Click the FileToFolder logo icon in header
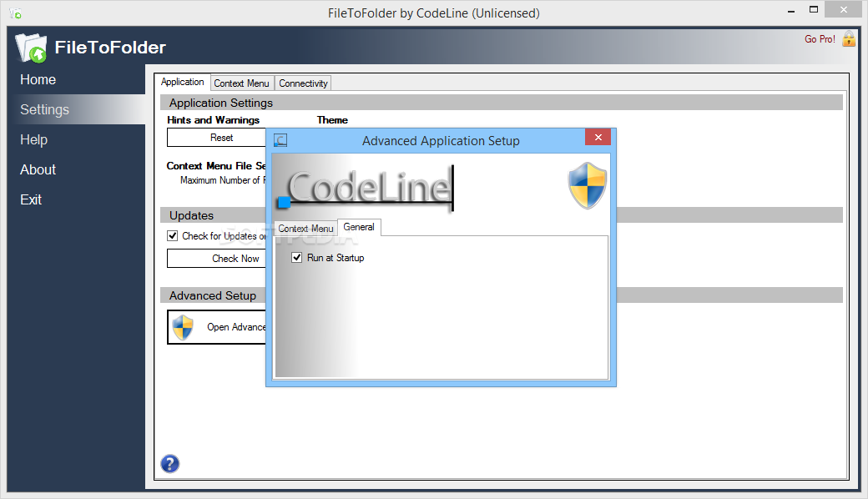This screenshot has height=499, width=868. (31, 48)
